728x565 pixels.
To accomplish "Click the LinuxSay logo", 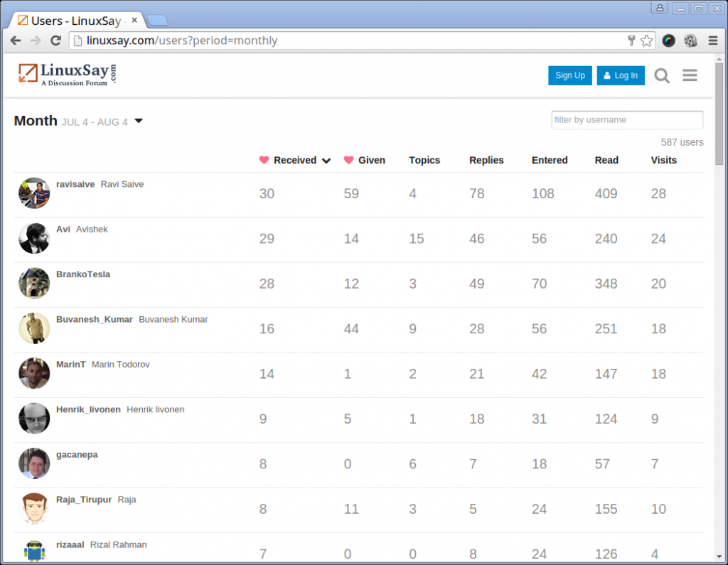I will tap(68, 74).
